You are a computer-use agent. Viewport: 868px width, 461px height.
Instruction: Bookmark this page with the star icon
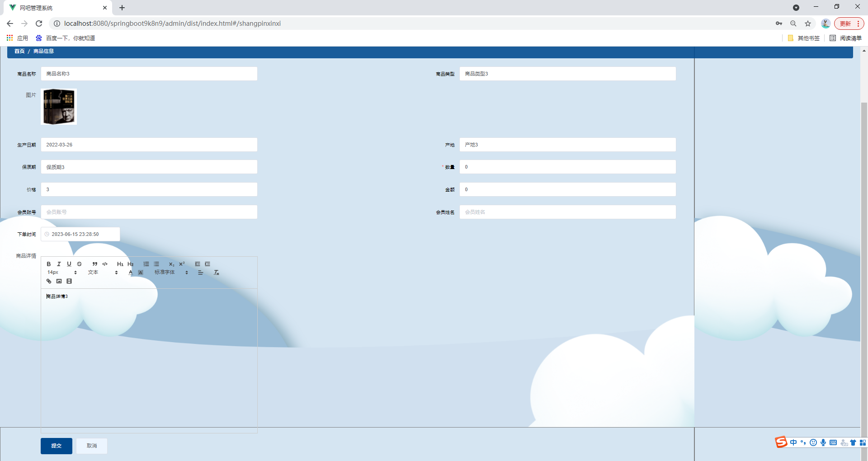coord(808,24)
